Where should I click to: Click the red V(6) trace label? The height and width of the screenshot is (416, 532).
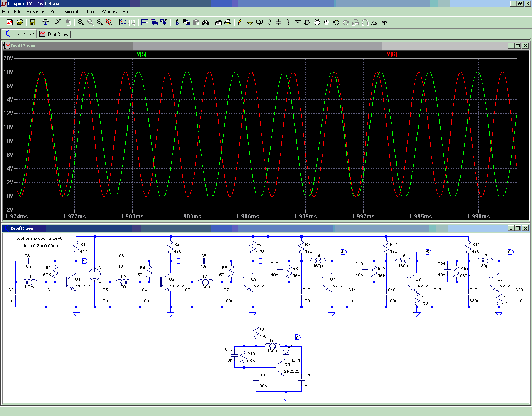click(392, 54)
